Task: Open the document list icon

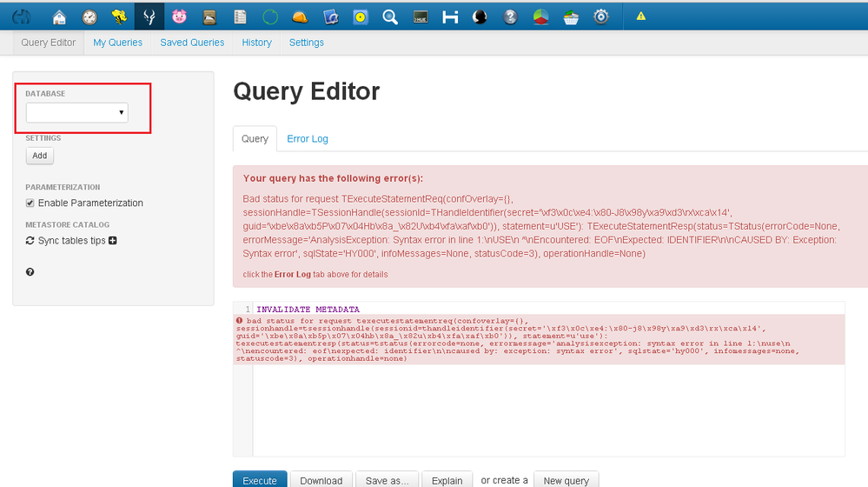Action: point(240,17)
